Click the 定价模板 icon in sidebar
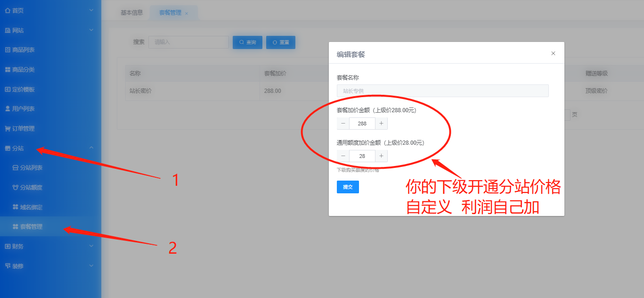This screenshot has height=298, width=644. click(x=8, y=90)
